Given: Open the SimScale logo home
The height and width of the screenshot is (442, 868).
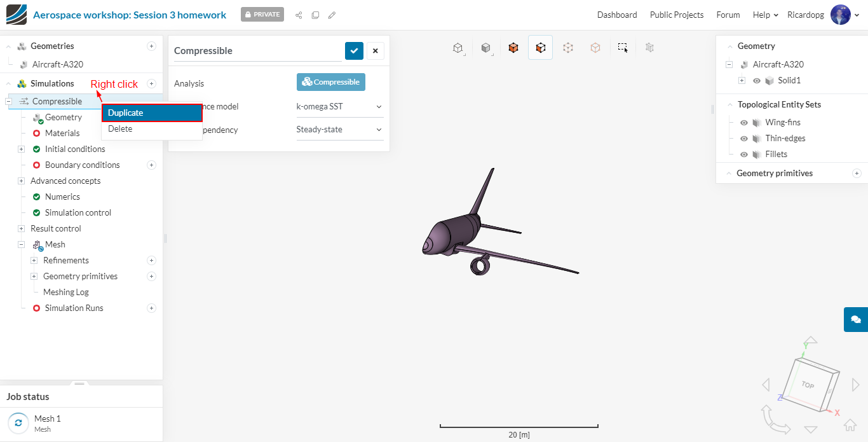Looking at the screenshot, I should click(x=16, y=15).
